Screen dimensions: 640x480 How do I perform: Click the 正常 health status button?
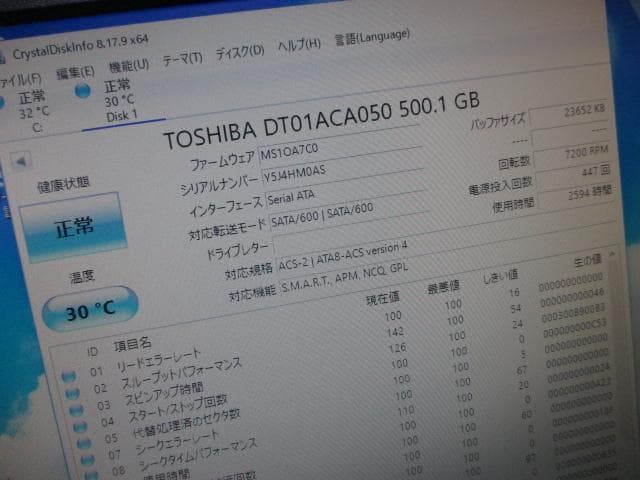[x=73, y=227]
